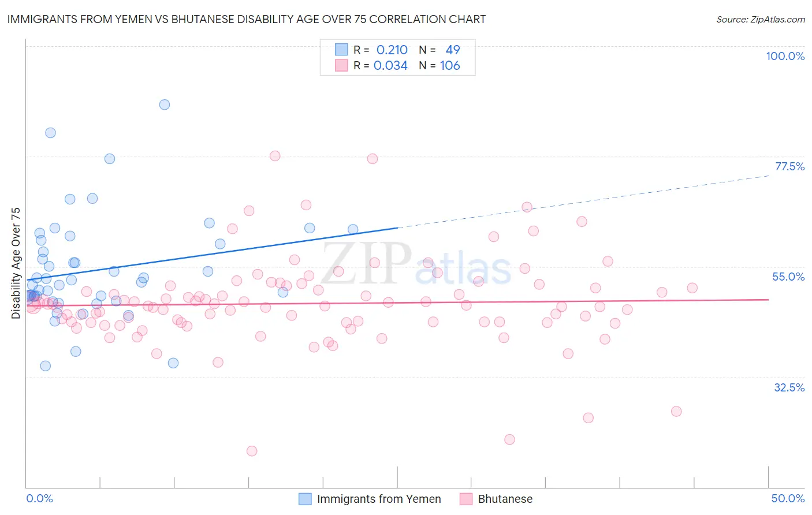Click the 77.5% y-axis label
This screenshot has width=812, height=515.
click(789, 166)
